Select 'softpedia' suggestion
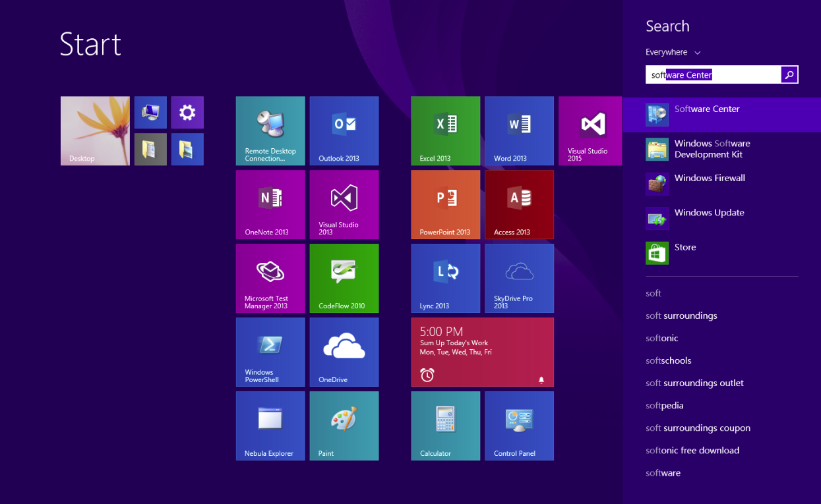Image resolution: width=821 pixels, height=504 pixels. pos(665,405)
